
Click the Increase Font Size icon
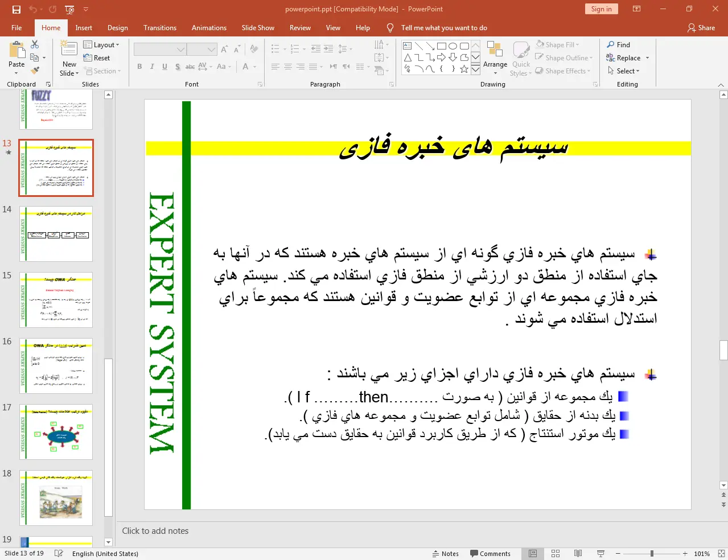[224, 50]
